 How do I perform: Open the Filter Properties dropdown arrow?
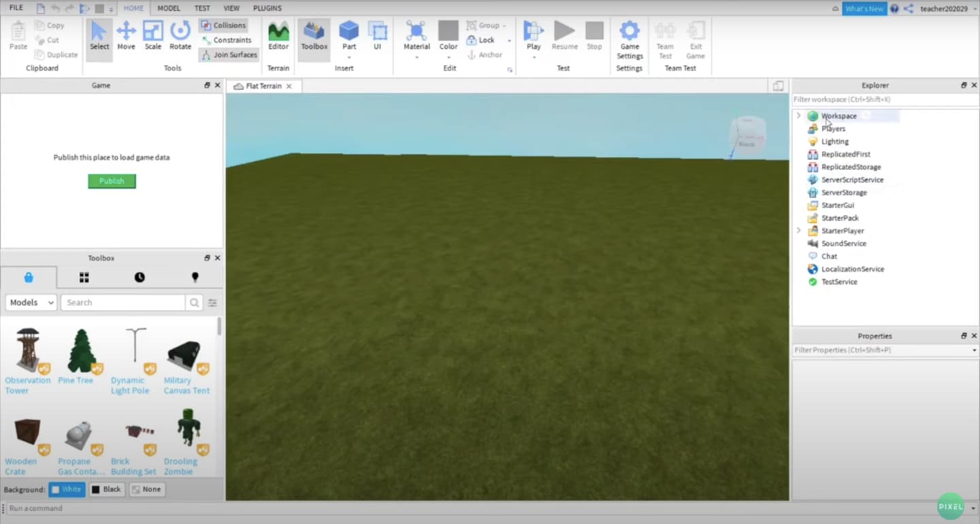(x=975, y=350)
